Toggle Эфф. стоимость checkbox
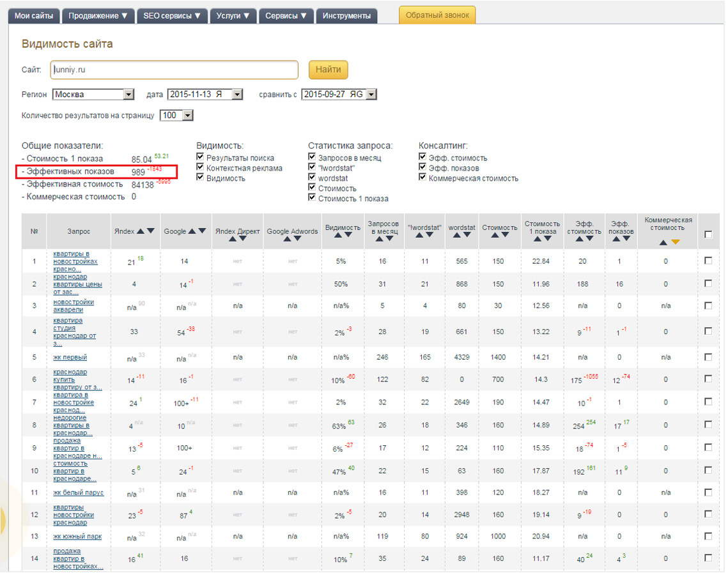728x573 pixels. point(422,157)
